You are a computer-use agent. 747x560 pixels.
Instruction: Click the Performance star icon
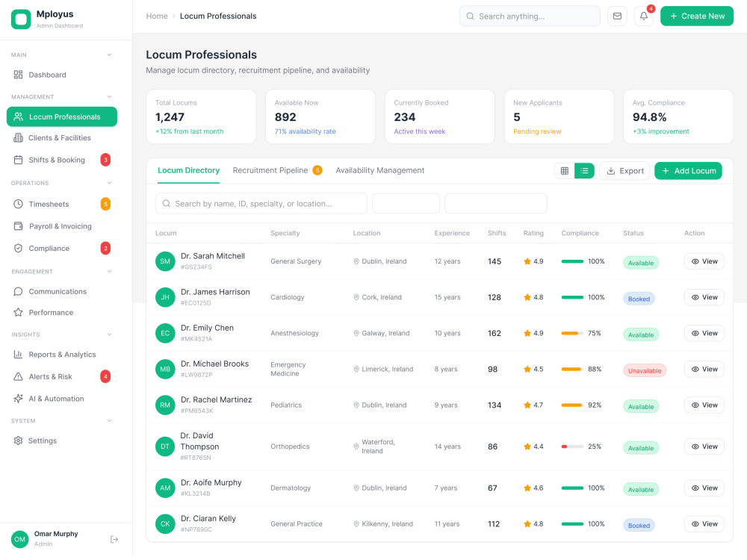(18, 312)
